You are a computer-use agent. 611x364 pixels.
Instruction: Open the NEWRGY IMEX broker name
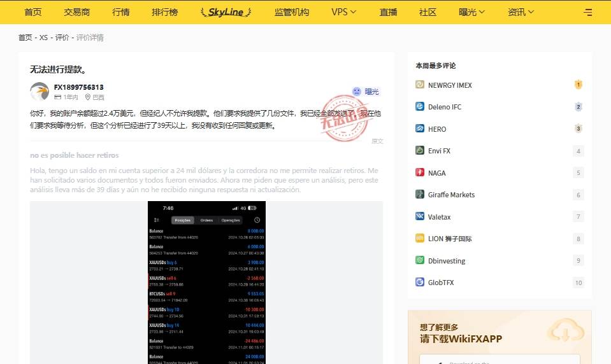pyautogui.click(x=450, y=85)
